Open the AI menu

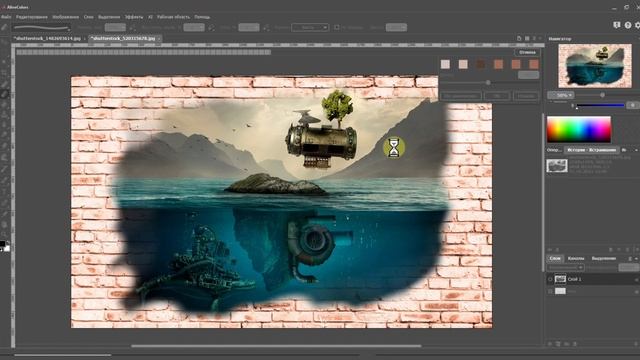point(150,17)
